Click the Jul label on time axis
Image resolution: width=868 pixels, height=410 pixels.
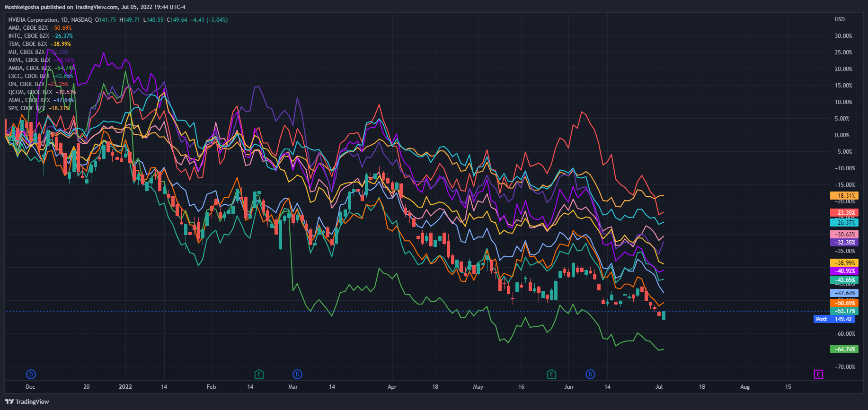tap(659, 387)
